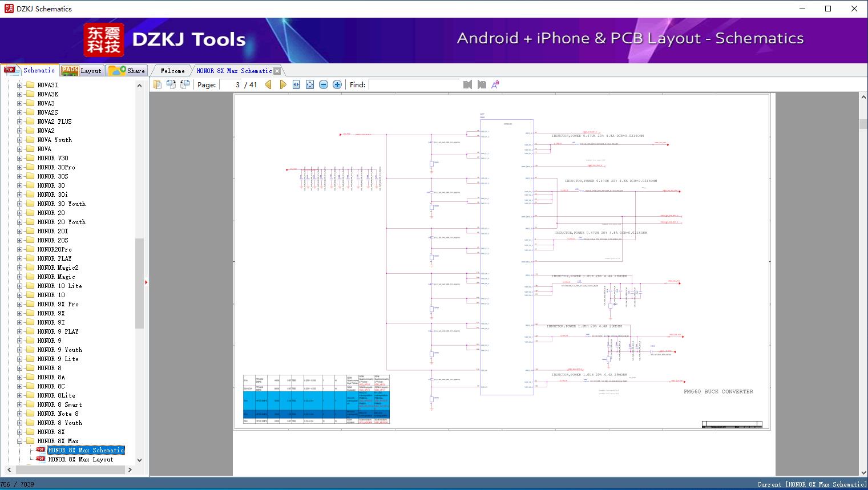
Task: Switch to the Welcome document tab
Action: click(172, 71)
